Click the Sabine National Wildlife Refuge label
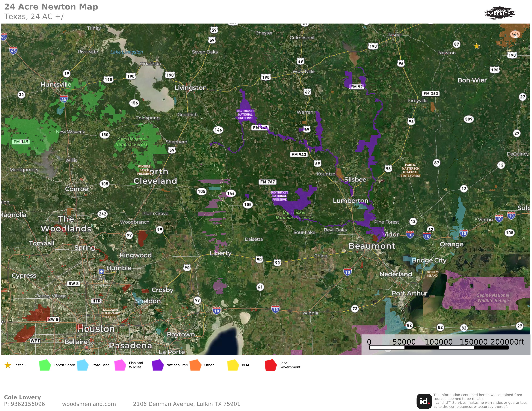This screenshot has height=411, width=532. (x=493, y=298)
